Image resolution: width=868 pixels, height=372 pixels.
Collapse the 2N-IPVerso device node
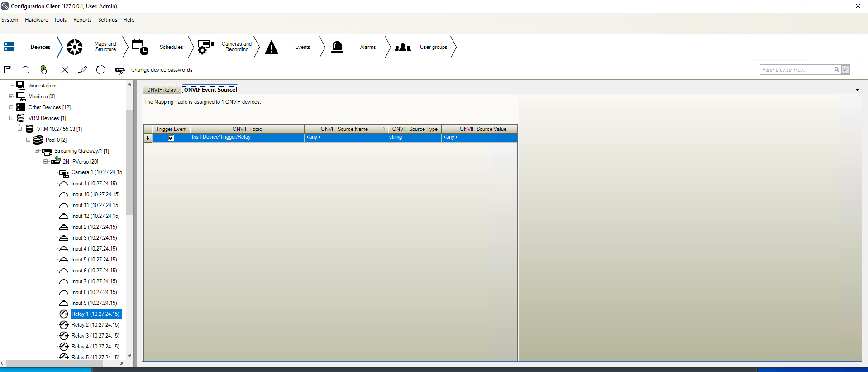pyautogui.click(x=46, y=162)
